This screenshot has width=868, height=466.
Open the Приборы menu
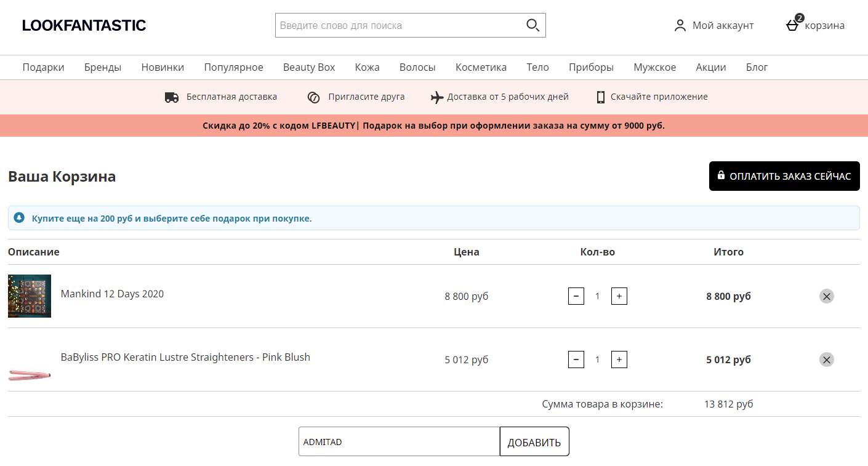point(591,67)
